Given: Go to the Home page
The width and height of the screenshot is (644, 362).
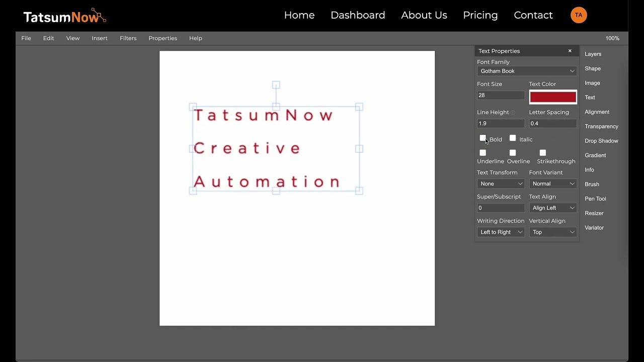Looking at the screenshot, I should pyautogui.click(x=299, y=15).
